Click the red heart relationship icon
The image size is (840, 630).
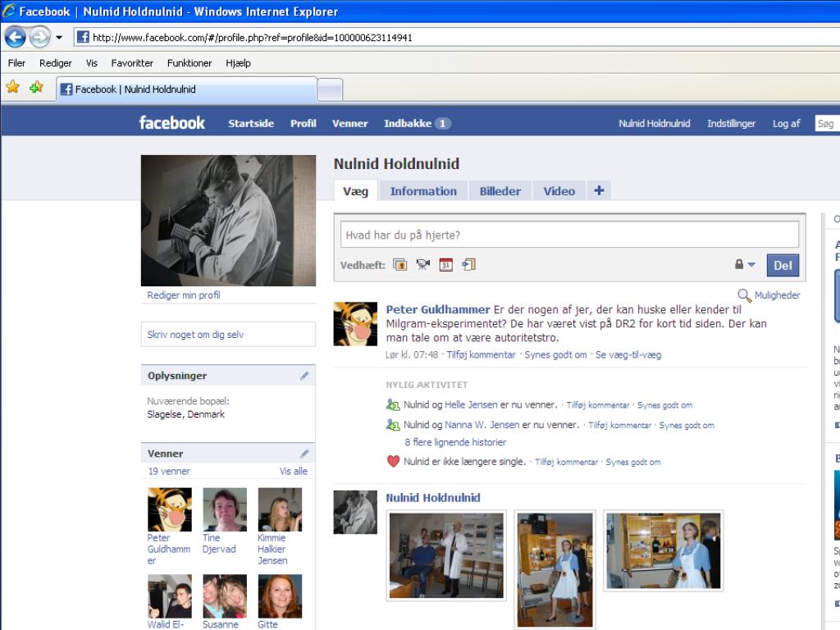[393, 461]
